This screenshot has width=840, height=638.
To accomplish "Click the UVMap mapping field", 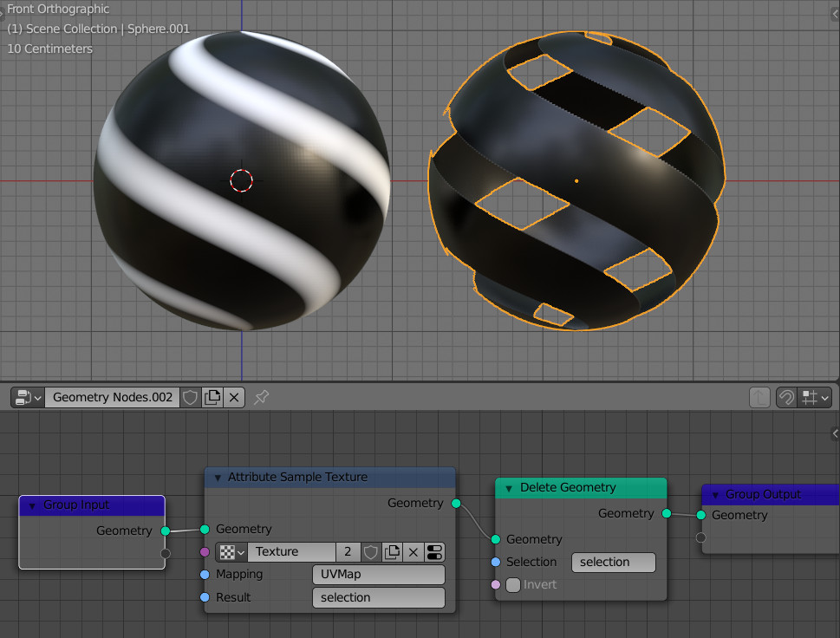I will coord(378,574).
